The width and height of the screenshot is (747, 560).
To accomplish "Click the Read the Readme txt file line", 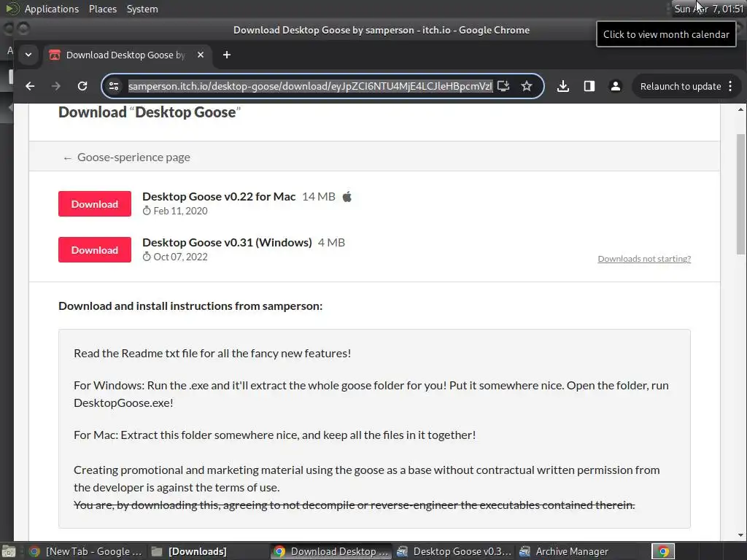I will (x=212, y=354).
